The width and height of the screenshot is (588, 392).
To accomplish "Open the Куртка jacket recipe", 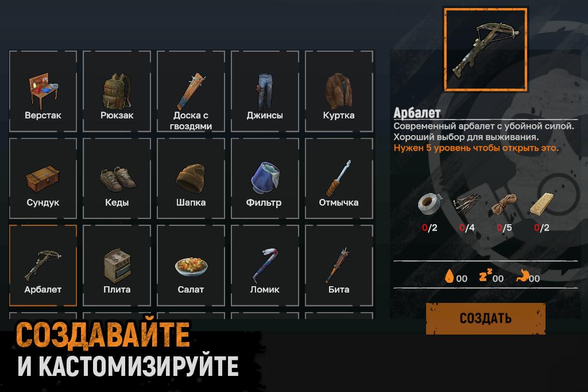I will [x=339, y=91].
